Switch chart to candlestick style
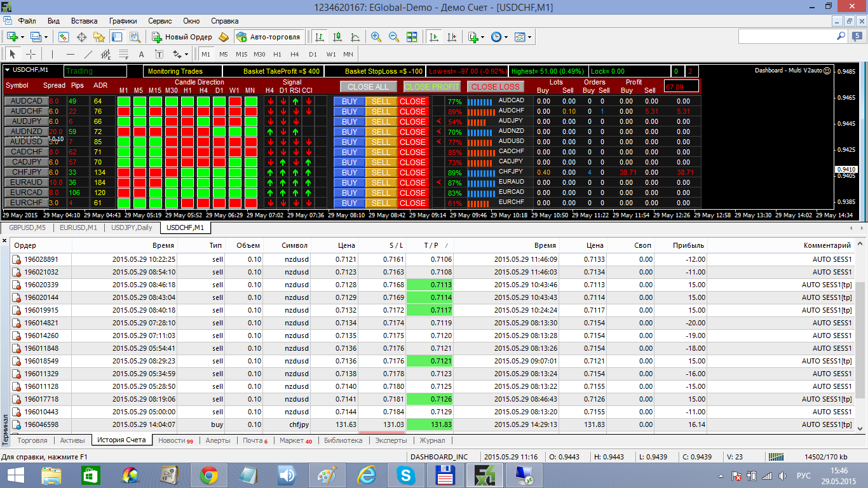 (x=337, y=37)
